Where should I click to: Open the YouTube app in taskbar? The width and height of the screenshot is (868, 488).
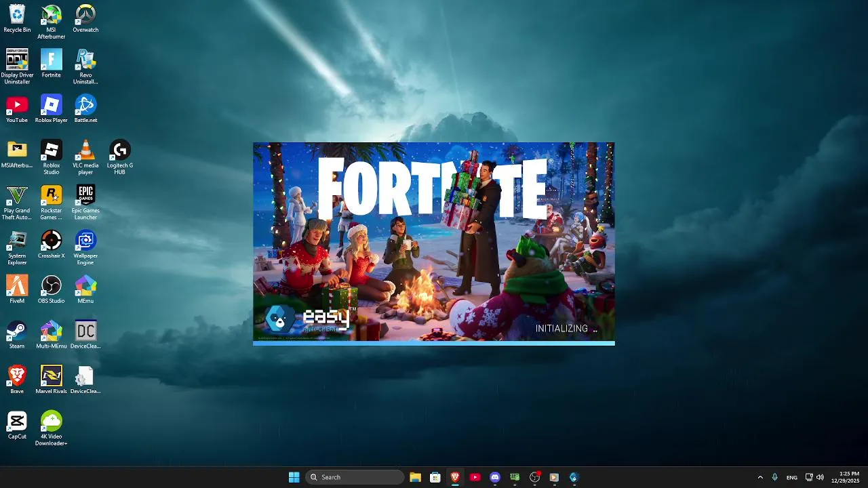[x=475, y=477]
